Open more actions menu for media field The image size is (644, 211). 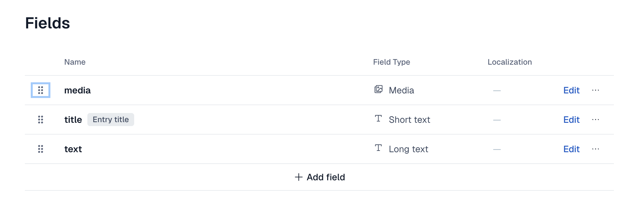click(596, 90)
